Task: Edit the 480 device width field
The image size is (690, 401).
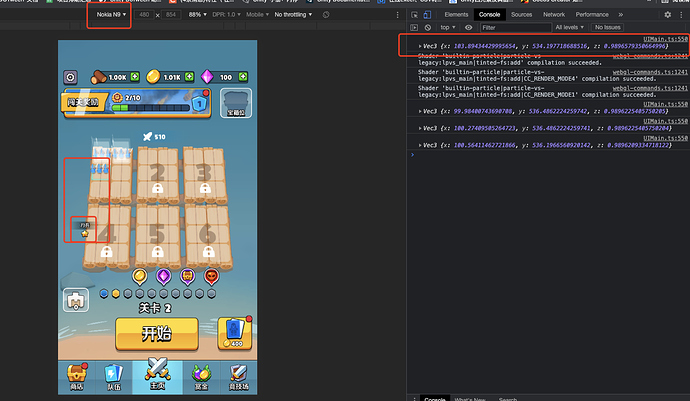Action: [144, 15]
